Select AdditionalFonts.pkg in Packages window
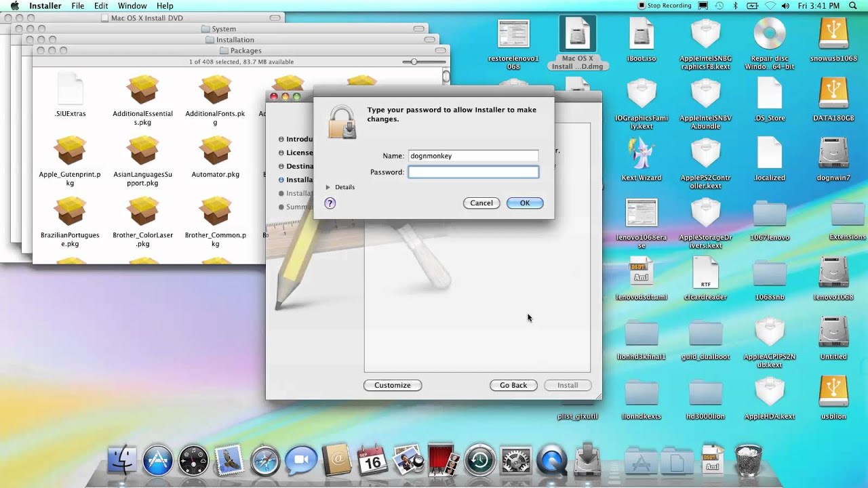 tap(215, 90)
